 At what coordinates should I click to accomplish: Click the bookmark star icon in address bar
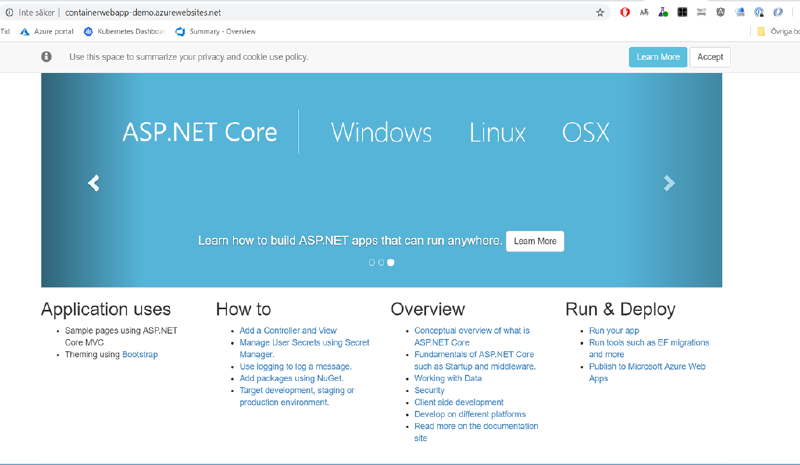(600, 13)
